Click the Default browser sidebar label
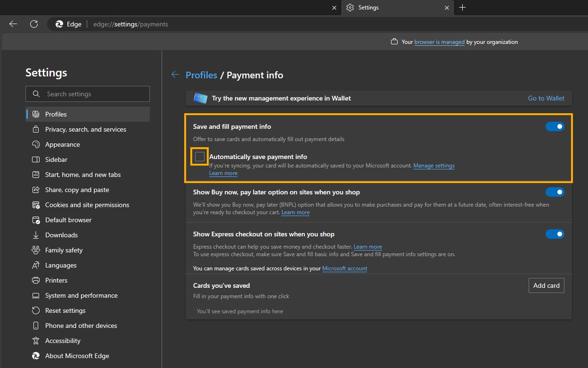This screenshot has height=368, width=588. pos(68,220)
